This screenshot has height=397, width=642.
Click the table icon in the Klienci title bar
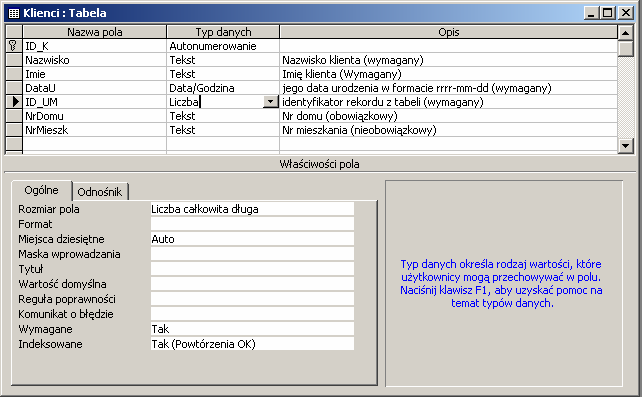click(x=14, y=13)
